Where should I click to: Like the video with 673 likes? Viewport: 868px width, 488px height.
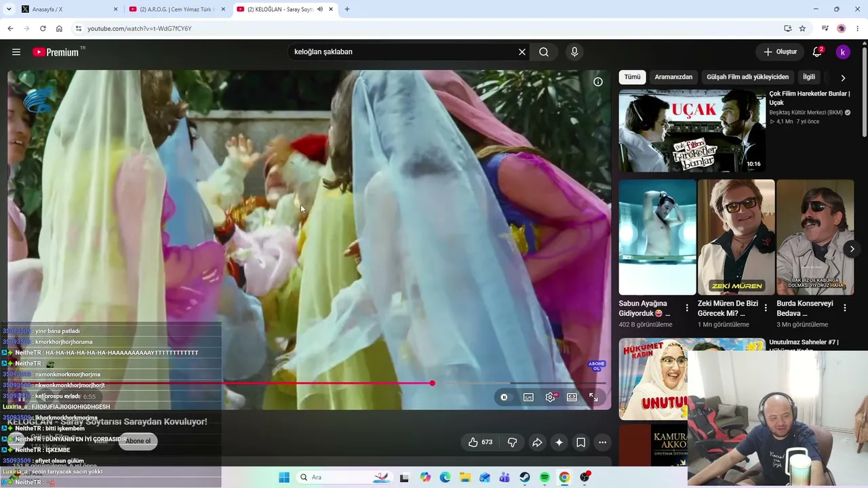point(480,443)
